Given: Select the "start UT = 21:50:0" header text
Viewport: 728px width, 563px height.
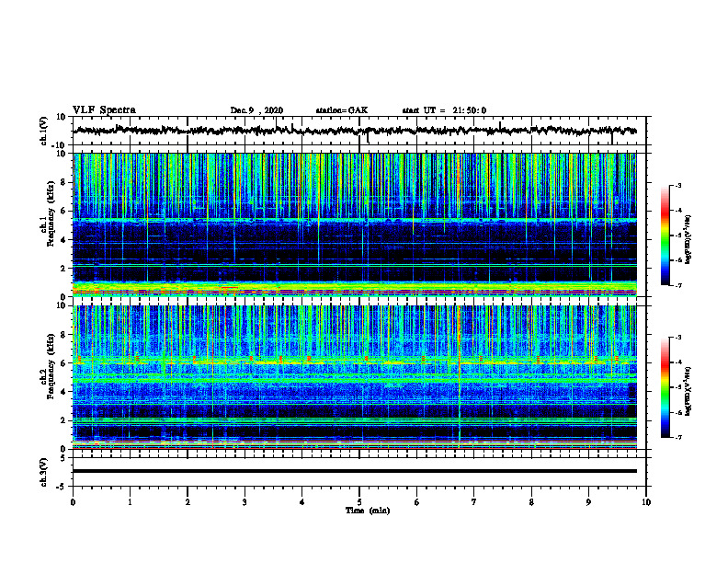Looking at the screenshot, I should (444, 110).
